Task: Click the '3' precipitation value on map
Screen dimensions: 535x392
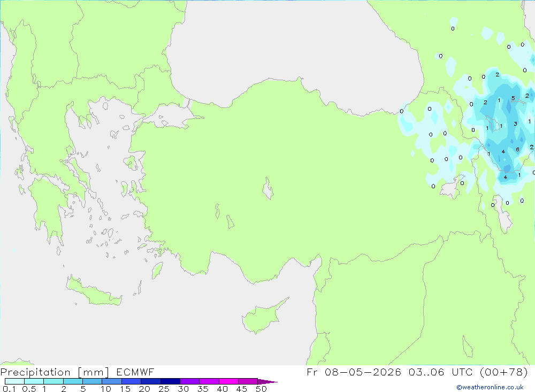Action: pos(515,124)
